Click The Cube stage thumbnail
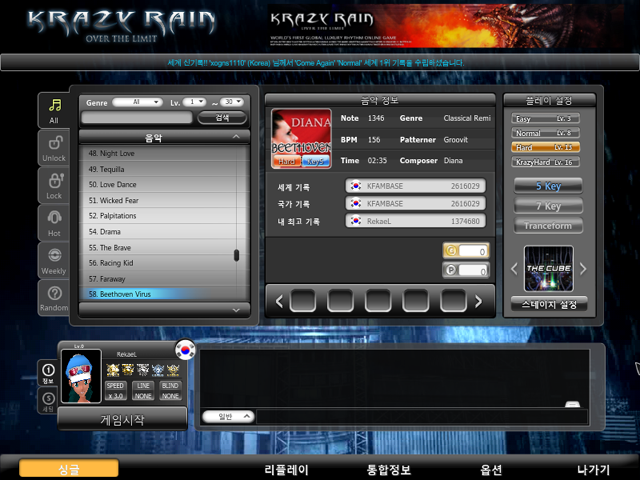Screen dimensions: 640x480 pyautogui.click(x=549, y=269)
